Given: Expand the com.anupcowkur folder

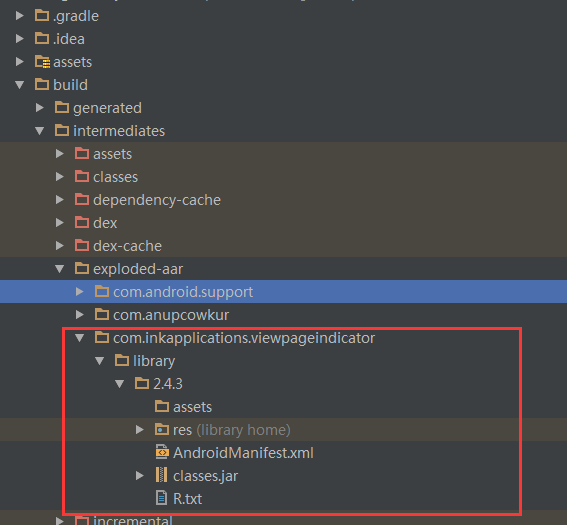Looking at the screenshot, I should click(x=80, y=315).
